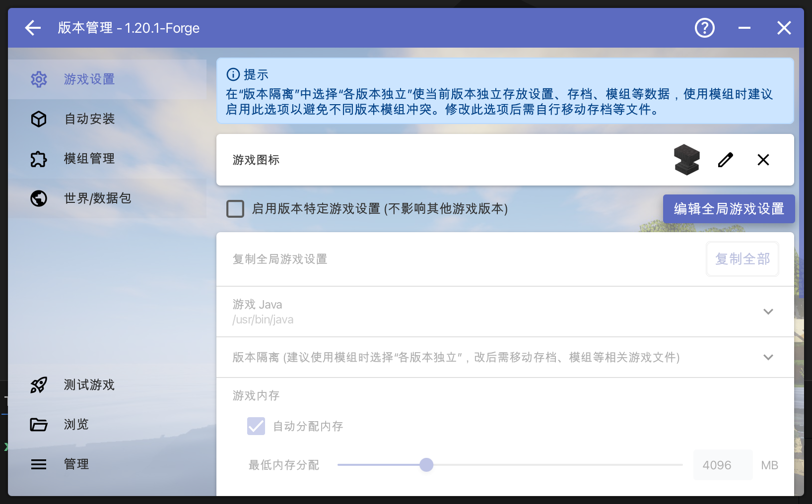
Task: Reset game icon with the X button
Action: click(763, 160)
